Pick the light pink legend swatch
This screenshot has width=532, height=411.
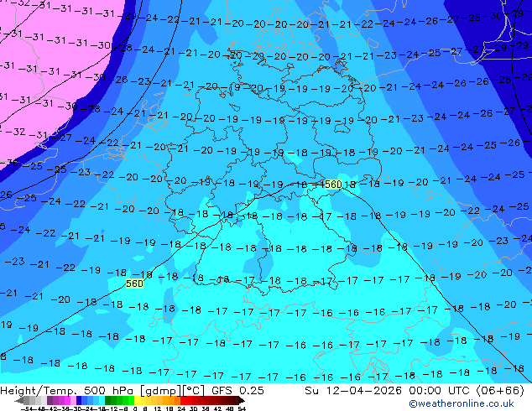click(73, 400)
